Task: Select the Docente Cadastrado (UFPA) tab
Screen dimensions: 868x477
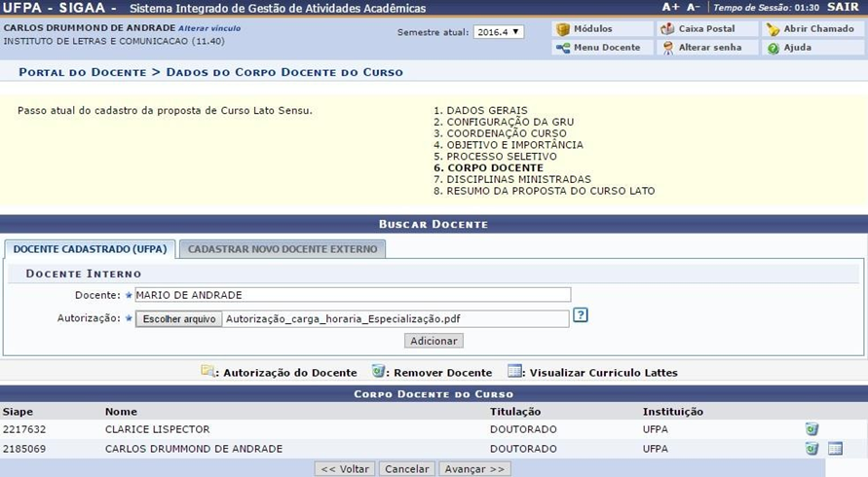Action: click(90, 249)
